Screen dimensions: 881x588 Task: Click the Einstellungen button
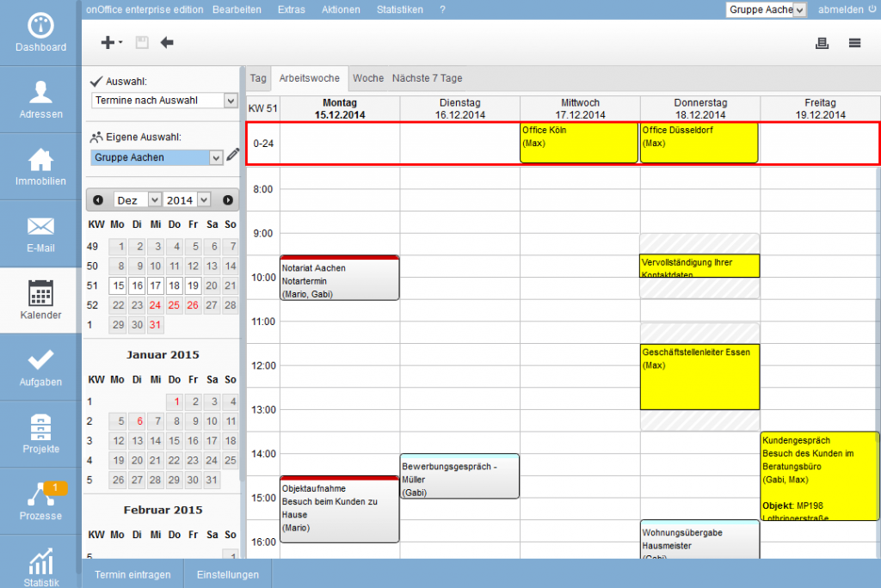[x=227, y=574]
